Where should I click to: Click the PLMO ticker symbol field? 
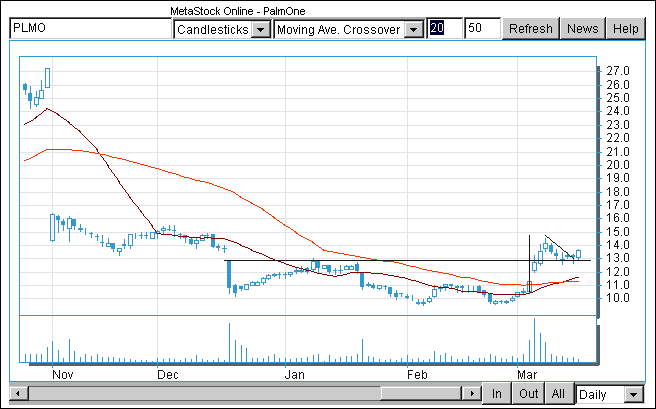tap(90, 28)
